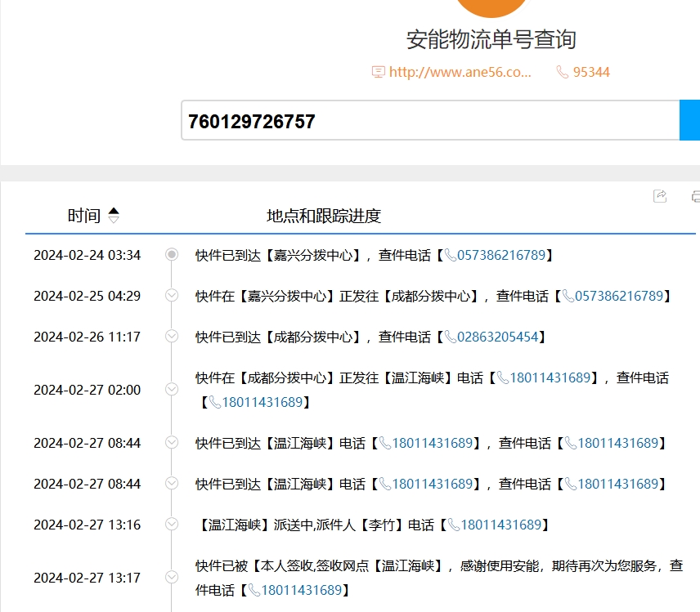Click phone icon before 02863205454
Image resolution: width=700 pixels, height=612 pixels.
point(451,337)
